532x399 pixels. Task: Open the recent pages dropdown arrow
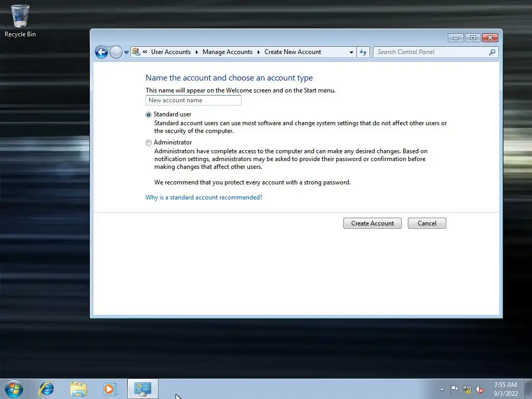point(126,52)
